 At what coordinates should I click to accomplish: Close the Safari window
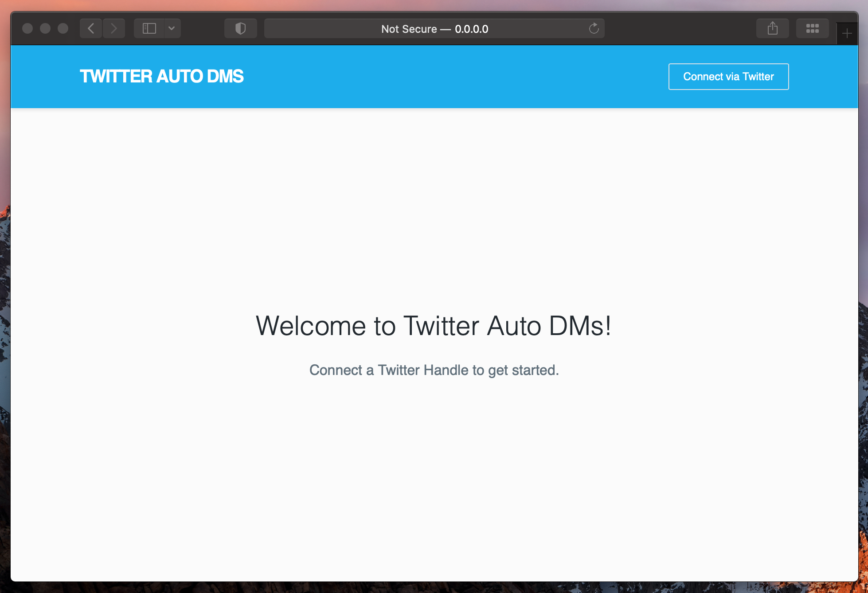click(x=27, y=29)
